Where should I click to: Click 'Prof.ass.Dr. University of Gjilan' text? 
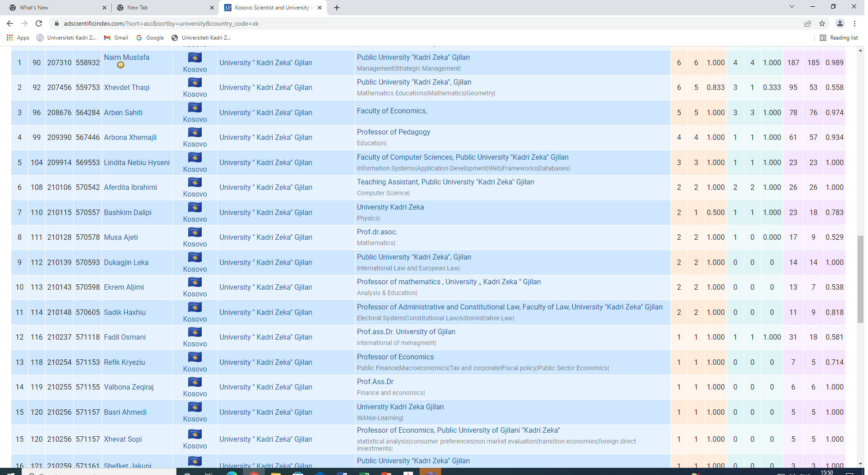point(406,332)
